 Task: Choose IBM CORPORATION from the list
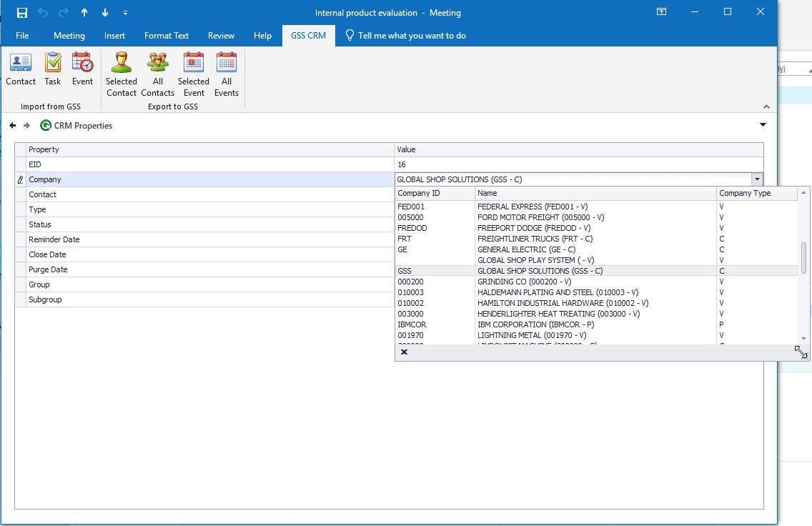point(596,324)
